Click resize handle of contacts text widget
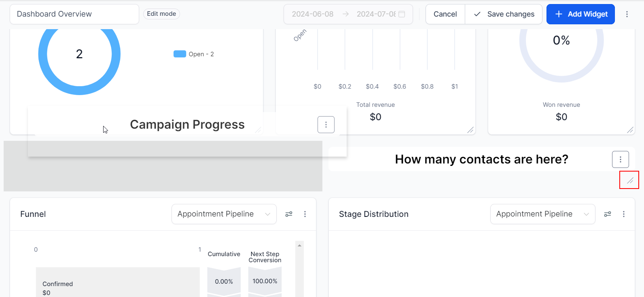 (x=630, y=180)
